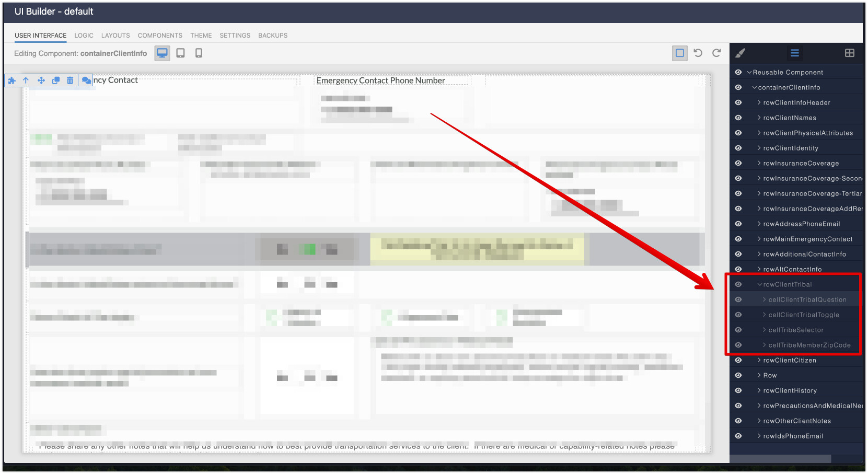Image resolution: width=868 pixels, height=474 pixels.
Task: Hide rowInsuranceCoverage via eye icon
Action: pyautogui.click(x=738, y=163)
